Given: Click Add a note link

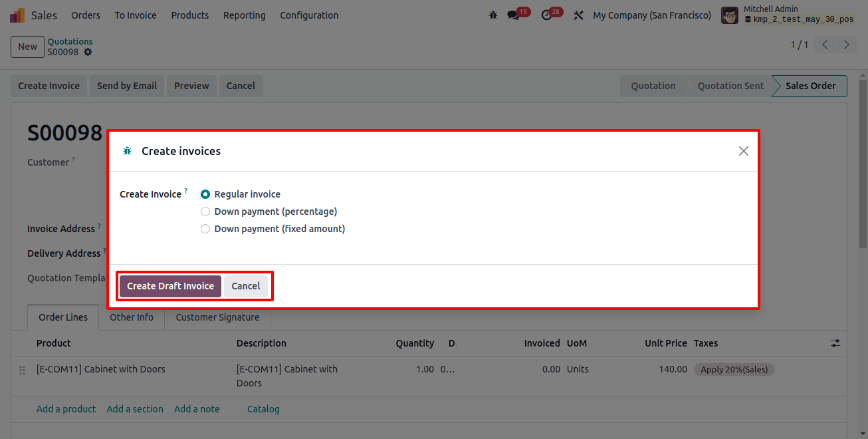Looking at the screenshot, I should point(197,409).
